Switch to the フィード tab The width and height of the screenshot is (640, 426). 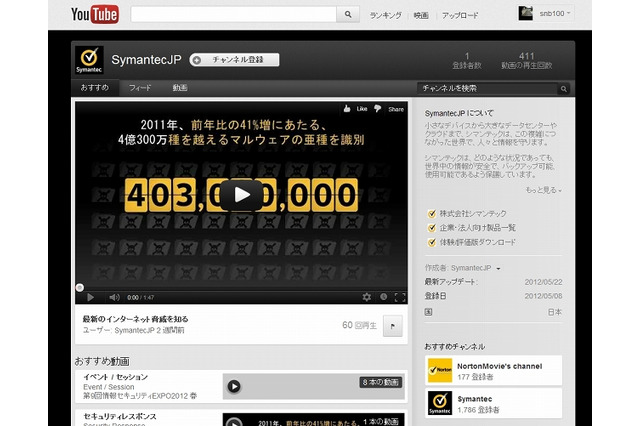point(140,88)
